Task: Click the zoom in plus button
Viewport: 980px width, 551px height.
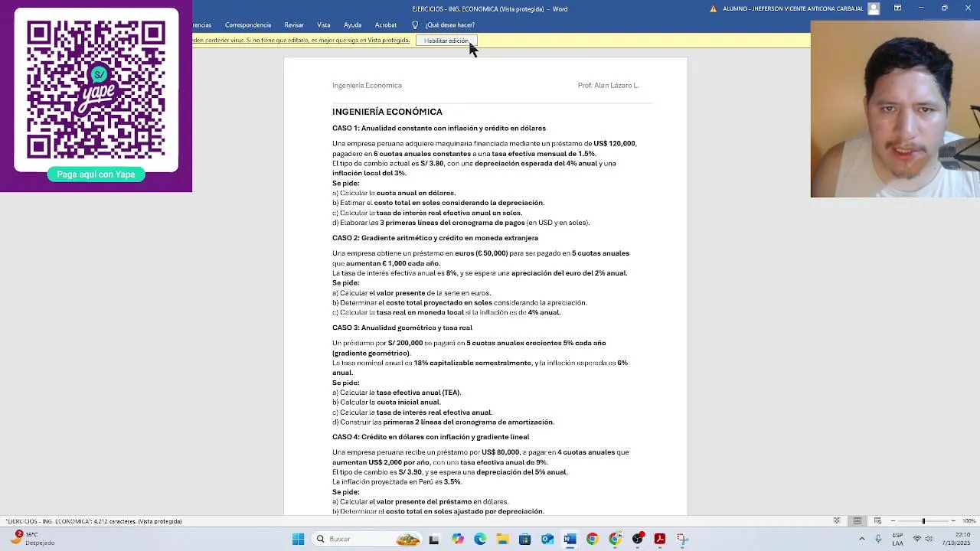Action: [955, 521]
